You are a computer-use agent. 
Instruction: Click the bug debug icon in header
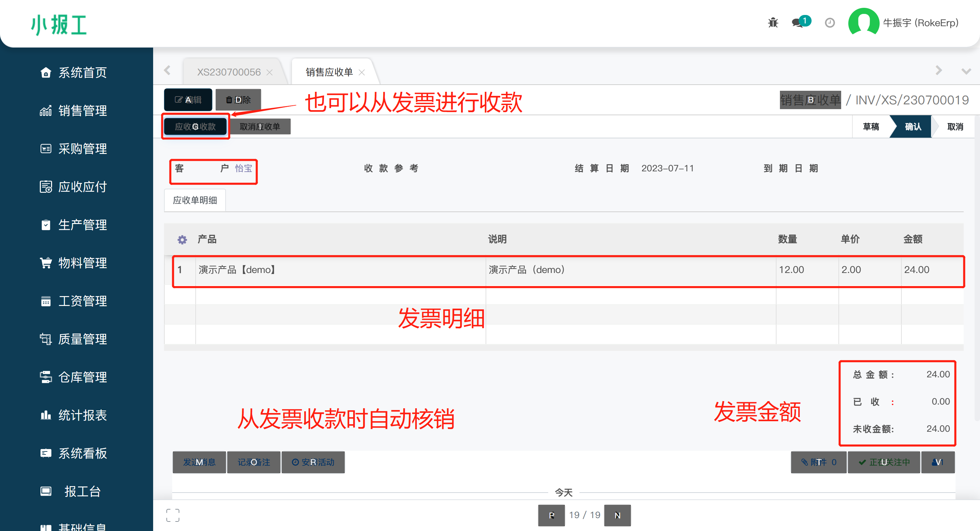[773, 23]
